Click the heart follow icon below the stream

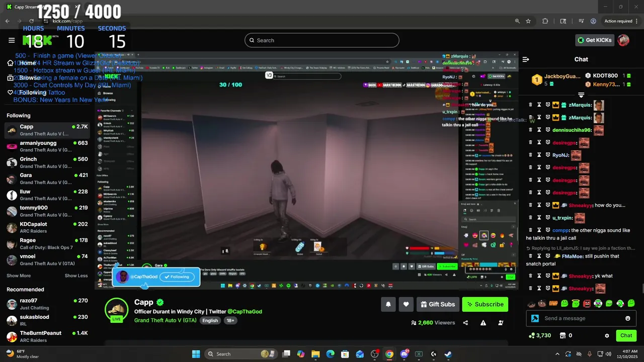click(x=406, y=304)
